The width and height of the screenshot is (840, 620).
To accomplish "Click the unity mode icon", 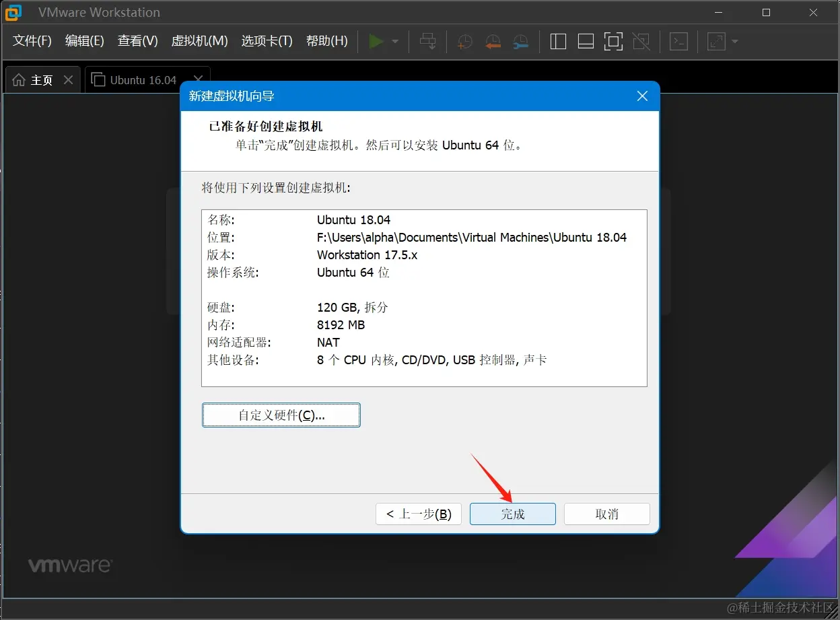I will point(641,42).
